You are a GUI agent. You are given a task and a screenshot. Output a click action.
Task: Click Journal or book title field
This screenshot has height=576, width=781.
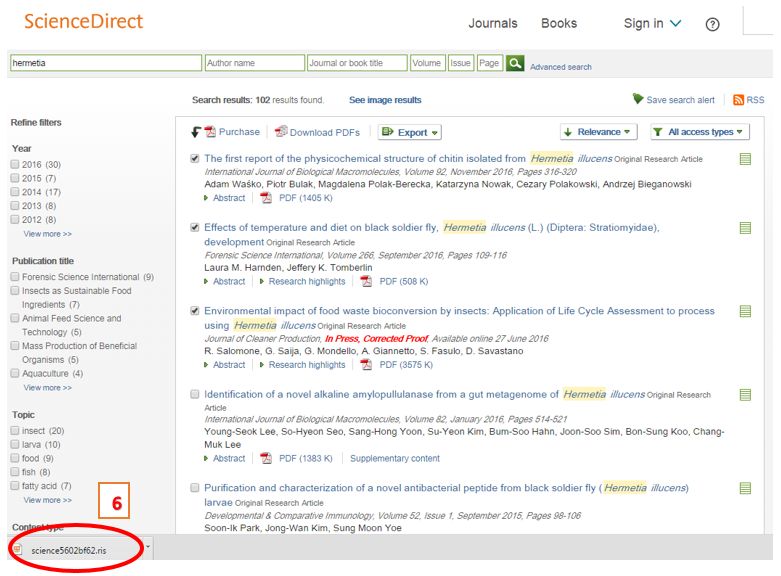coord(357,63)
